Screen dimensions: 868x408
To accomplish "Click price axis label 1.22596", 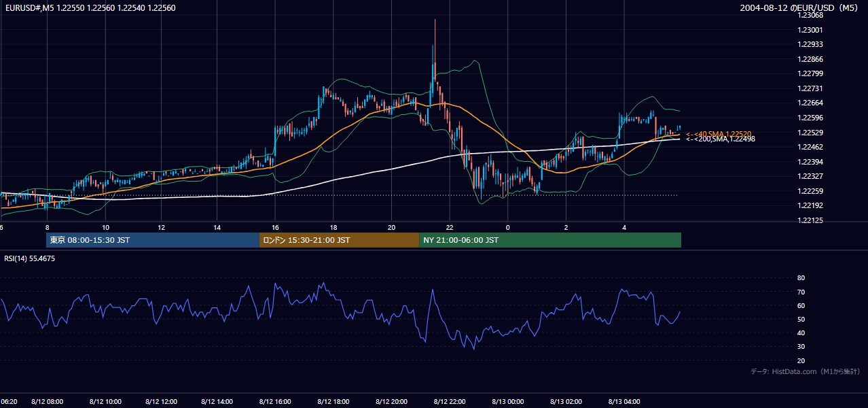I will pos(810,118).
